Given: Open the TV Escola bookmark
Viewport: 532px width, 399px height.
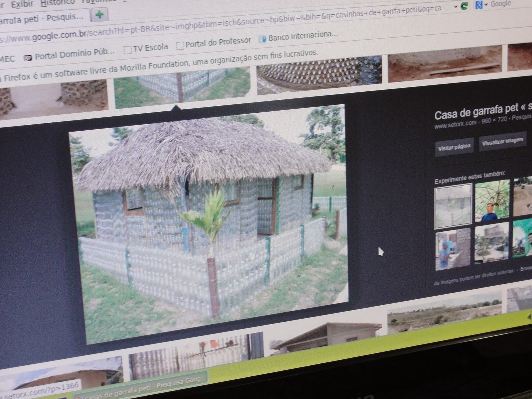Looking at the screenshot, I should [x=146, y=48].
